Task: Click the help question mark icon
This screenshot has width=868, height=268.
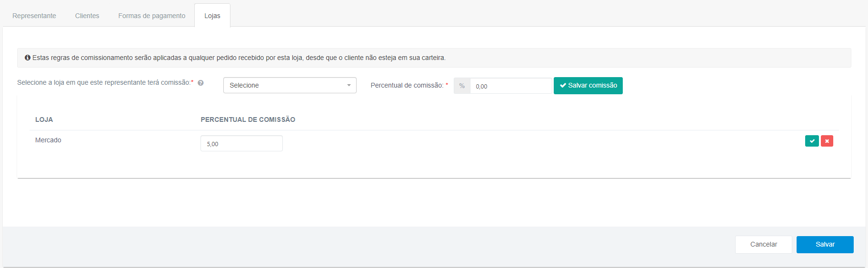Action: [200, 83]
